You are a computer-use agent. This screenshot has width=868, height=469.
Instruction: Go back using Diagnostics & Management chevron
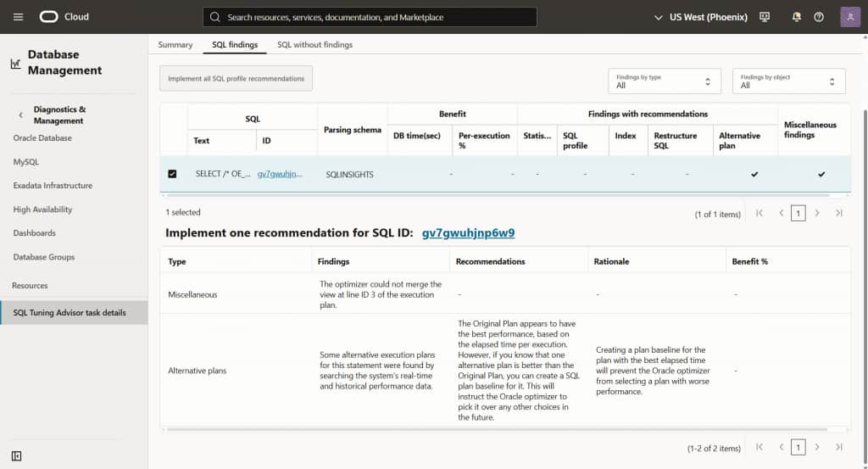[x=21, y=115]
